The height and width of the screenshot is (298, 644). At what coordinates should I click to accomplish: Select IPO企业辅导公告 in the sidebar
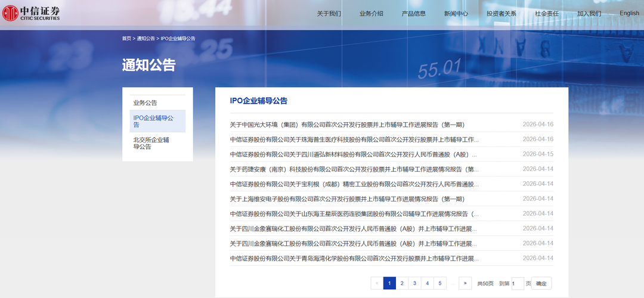coord(157,121)
